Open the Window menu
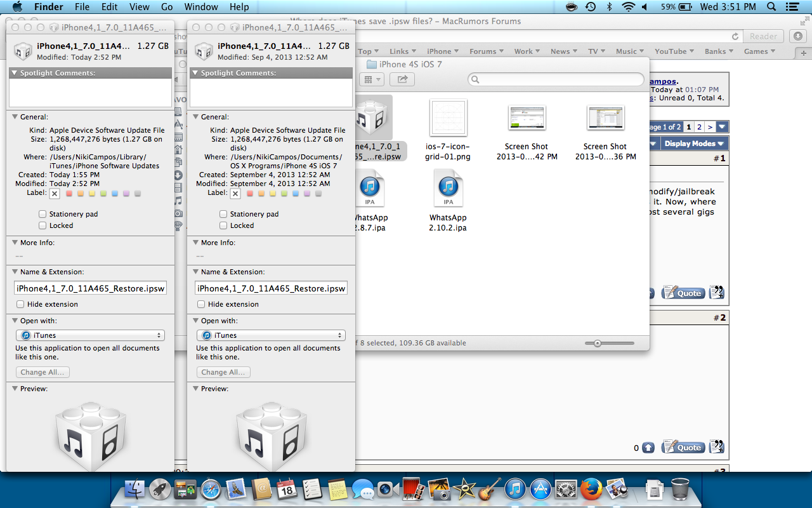Screen dimensions: 812x508 click(x=200, y=7)
